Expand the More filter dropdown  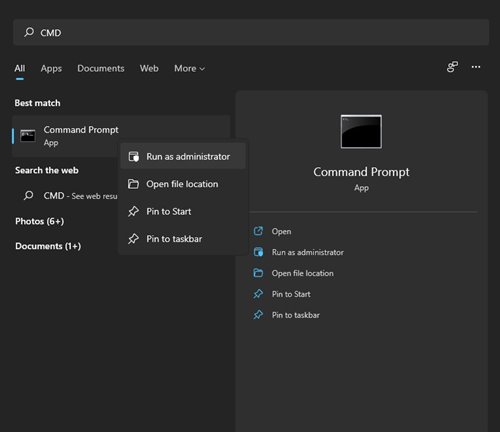189,68
